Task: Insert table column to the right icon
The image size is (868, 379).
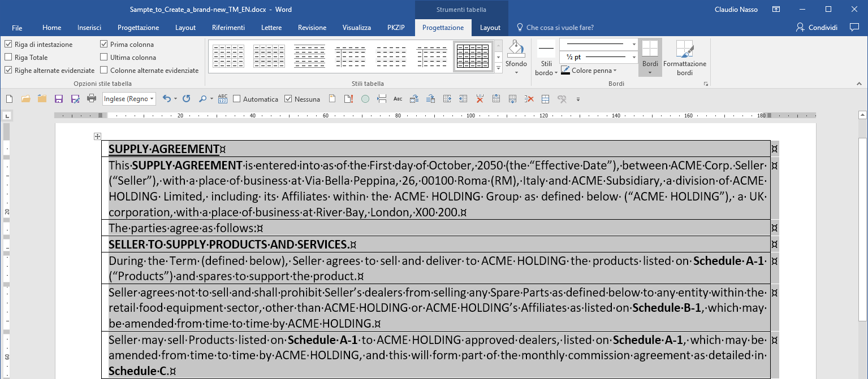Action: tap(447, 99)
